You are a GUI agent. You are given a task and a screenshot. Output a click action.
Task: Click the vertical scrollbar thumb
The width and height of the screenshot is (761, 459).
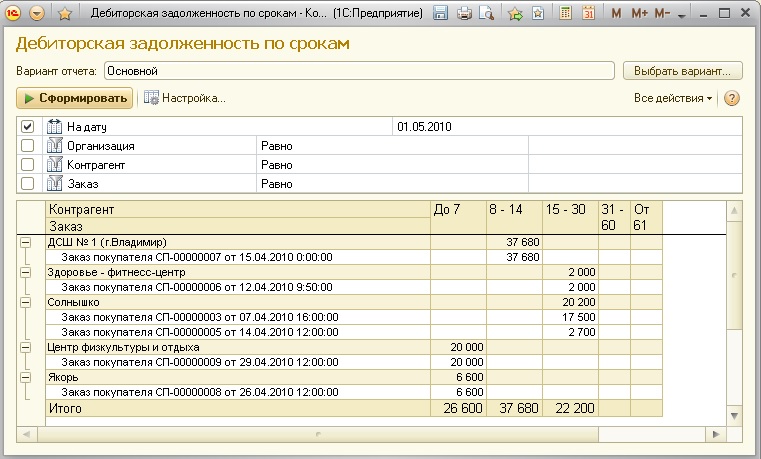point(734,275)
